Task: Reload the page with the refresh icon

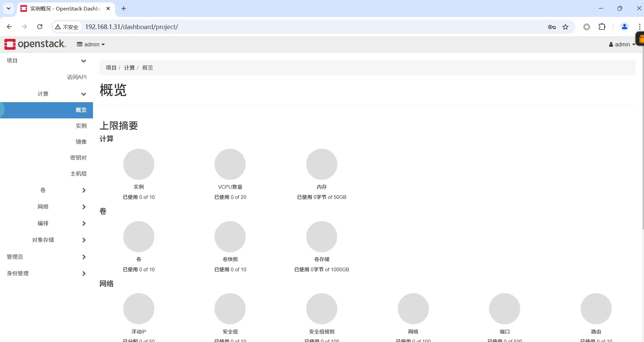Action: pyautogui.click(x=40, y=27)
